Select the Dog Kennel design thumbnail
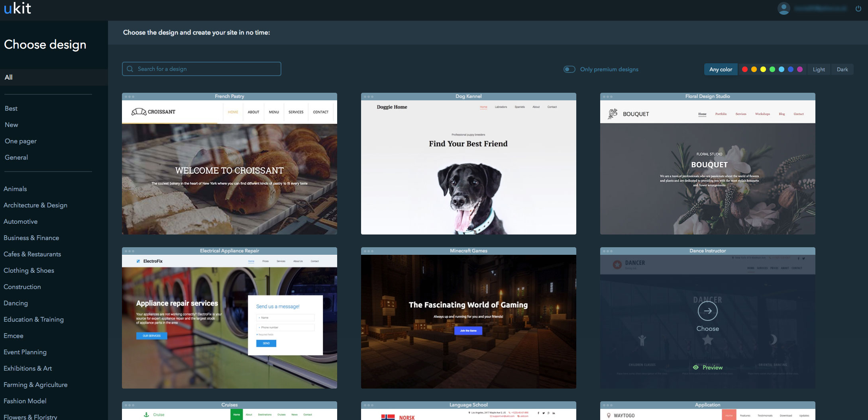868x420 pixels. [469, 164]
